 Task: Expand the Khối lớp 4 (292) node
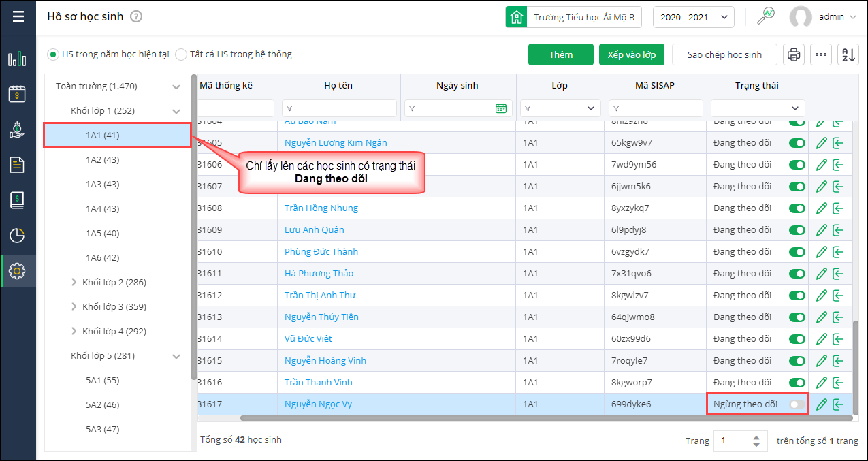(74, 331)
